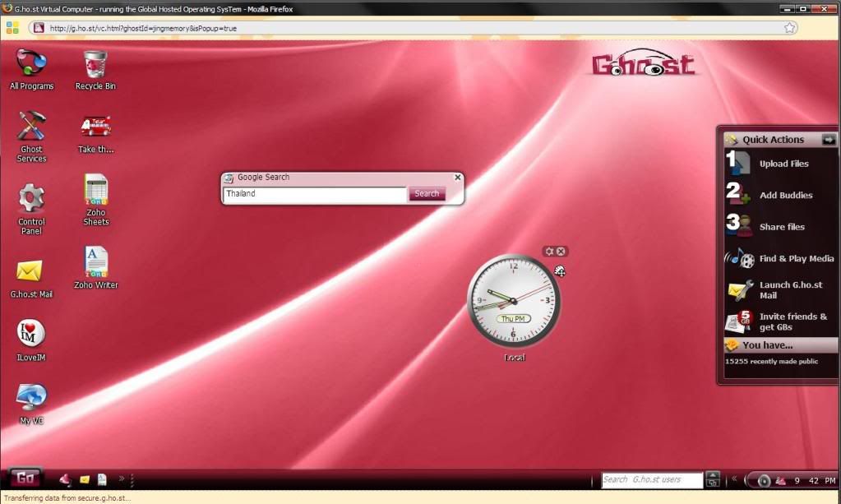Click the 9 42 PM taskbar clock
Viewport: 841px width, 504px height.
[x=815, y=480]
